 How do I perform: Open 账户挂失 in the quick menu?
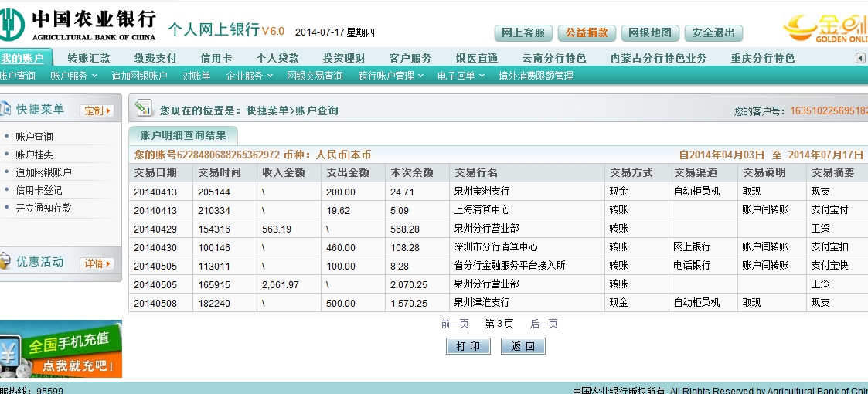(x=34, y=155)
